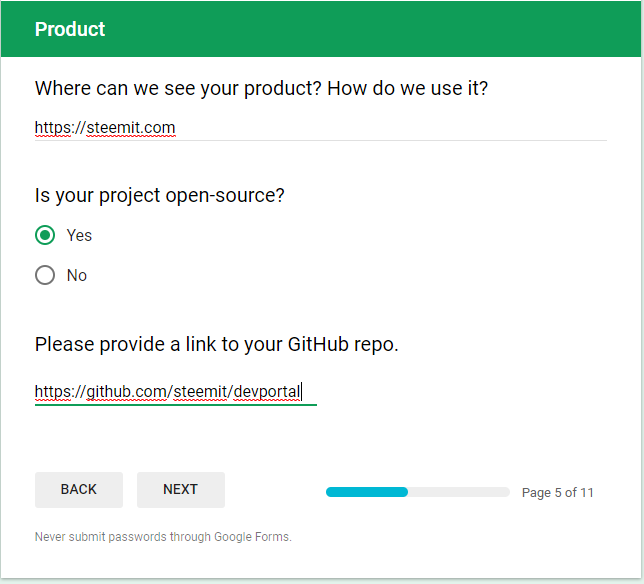
Task: Click the "Never submit passwords" notice text
Action: [x=163, y=537]
